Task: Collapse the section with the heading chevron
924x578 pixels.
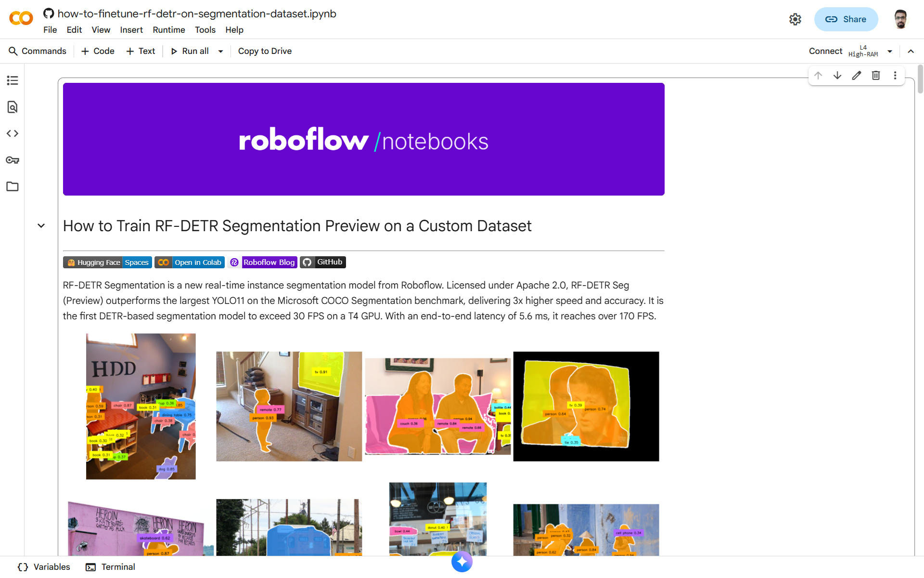Action: point(41,226)
